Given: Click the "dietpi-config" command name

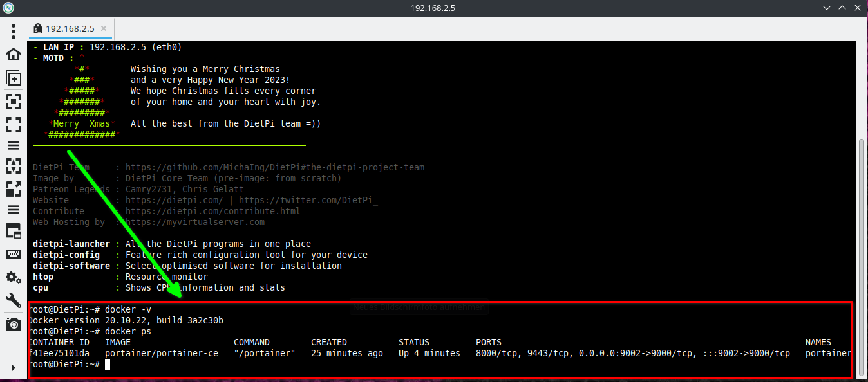Looking at the screenshot, I should [66, 255].
